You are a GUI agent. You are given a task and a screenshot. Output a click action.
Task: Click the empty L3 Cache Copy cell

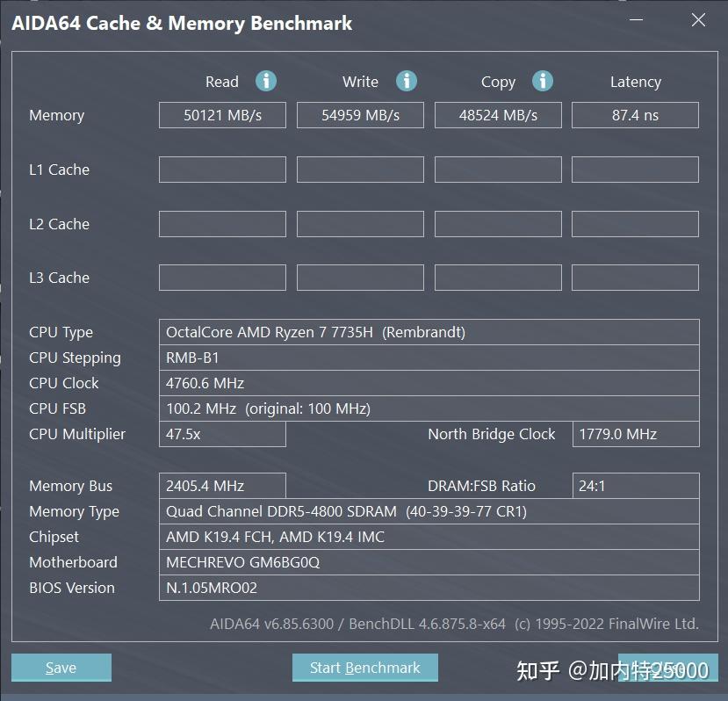pos(498,278)
